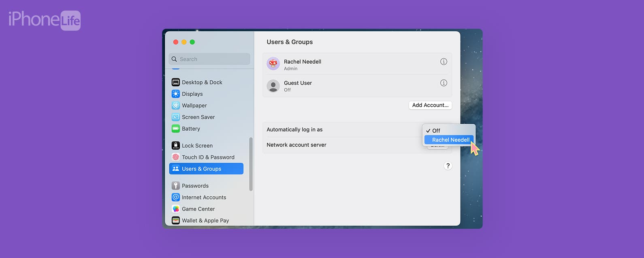Open the Game Center icon
644x258 pixels.
[x=175, y=209]
